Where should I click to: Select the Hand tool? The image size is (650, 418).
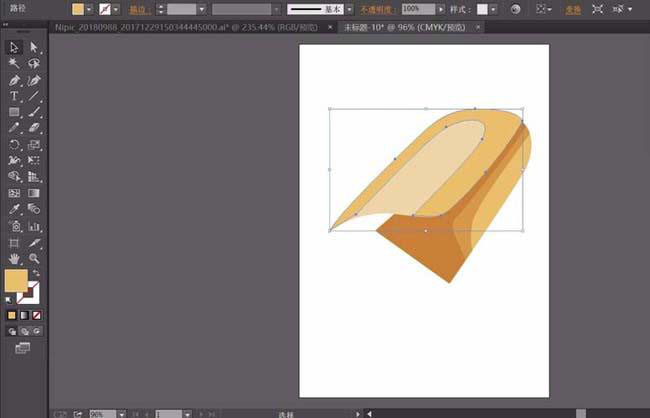point(14,258)
